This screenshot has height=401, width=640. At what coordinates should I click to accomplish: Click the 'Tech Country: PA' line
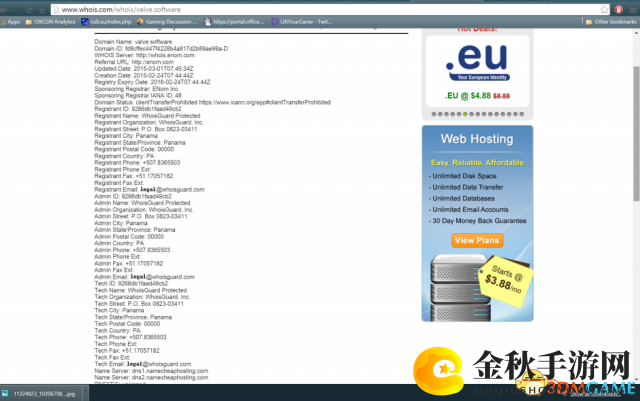(117, 330)
